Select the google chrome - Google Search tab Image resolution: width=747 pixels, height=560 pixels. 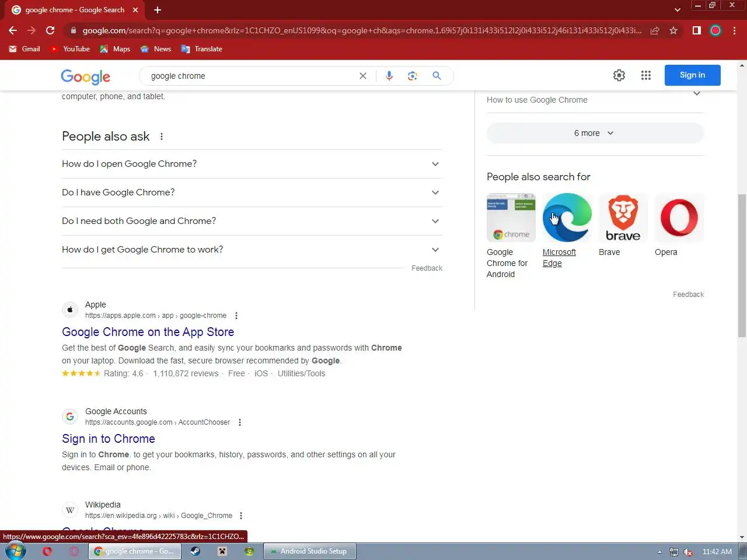pyautogui.click(x=76, y=10)
